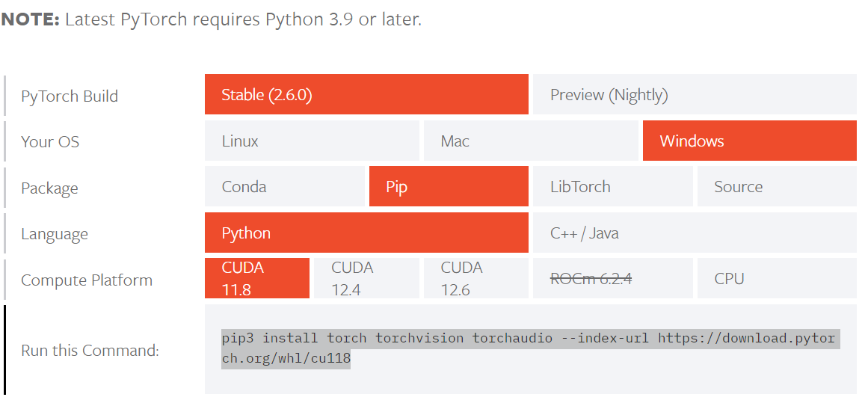
Task: Select Pip as the package manager
Action: click(x=449, y=187)
